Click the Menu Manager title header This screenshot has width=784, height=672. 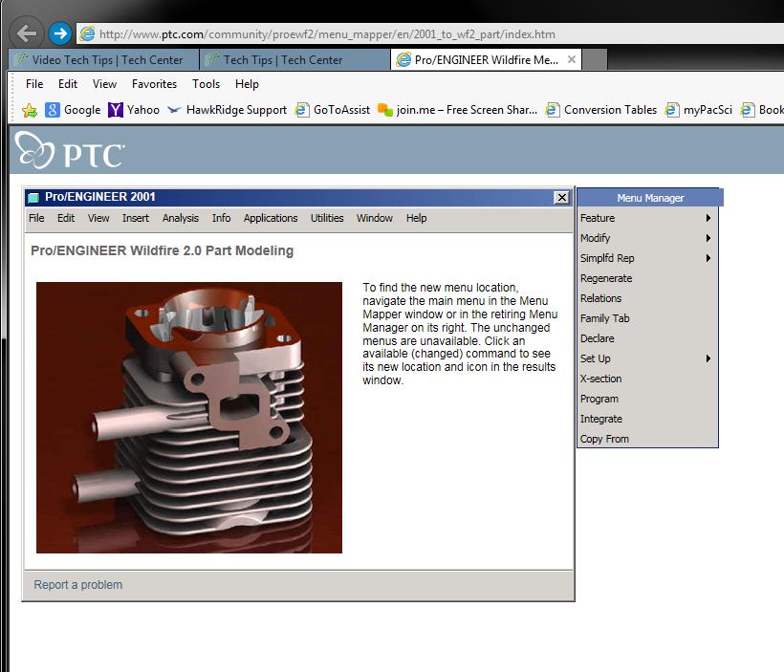click(650, 198)
